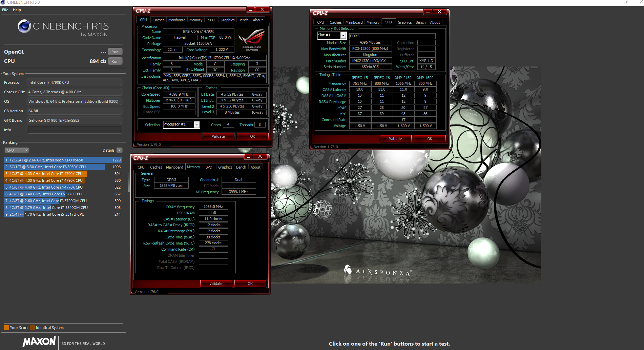Select the Core i7-3840QM ranking row
This screenshot has width=644, height=350.
[x=63, y=208]
